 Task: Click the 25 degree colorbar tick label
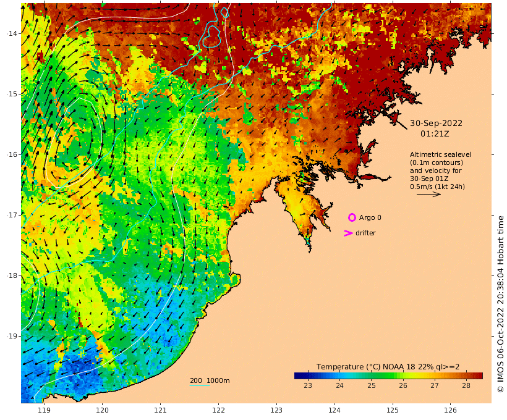point(371,385)
